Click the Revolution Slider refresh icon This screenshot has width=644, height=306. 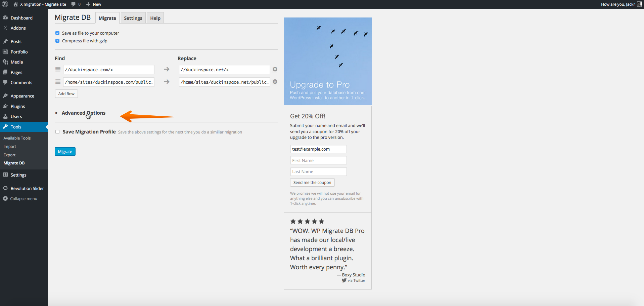click(x=5, y=188)
